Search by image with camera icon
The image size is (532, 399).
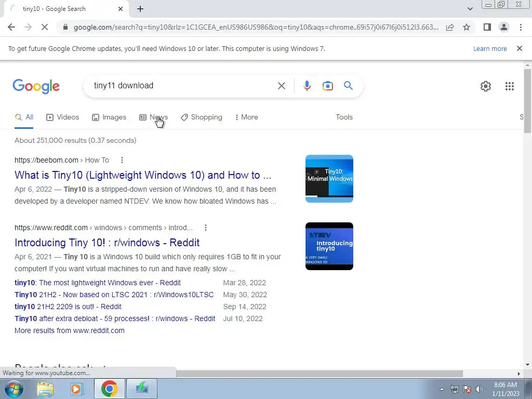(x=327, y=86)
